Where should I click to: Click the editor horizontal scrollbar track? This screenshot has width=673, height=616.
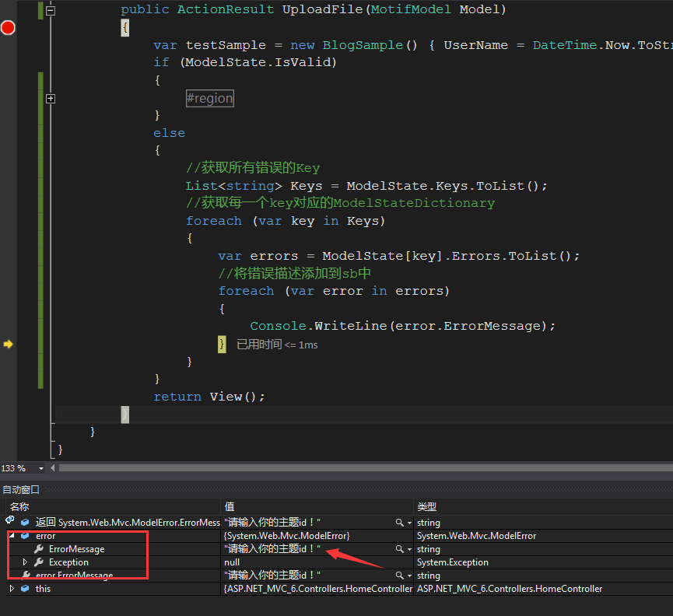click(366, 468)
